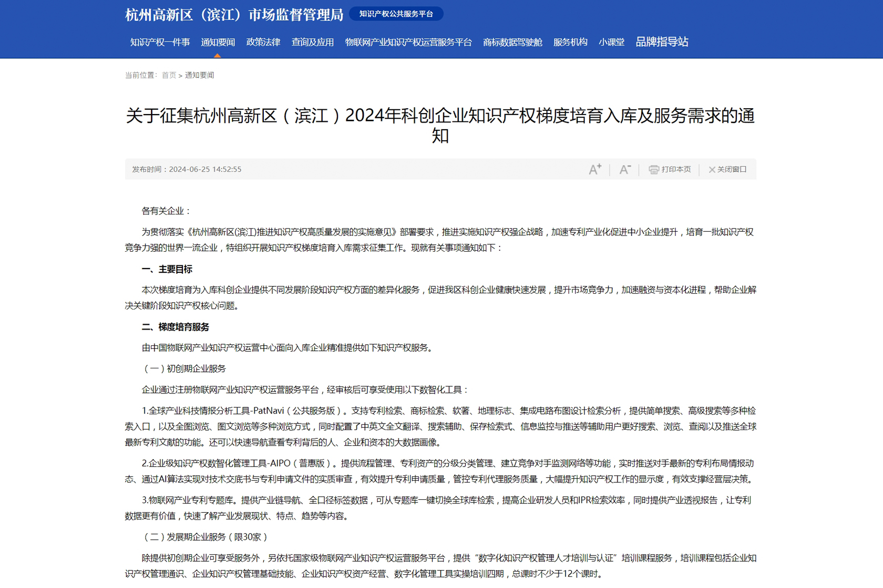Open 政策法律 navigation item
883x588 pixels.
tap(263, 42)
